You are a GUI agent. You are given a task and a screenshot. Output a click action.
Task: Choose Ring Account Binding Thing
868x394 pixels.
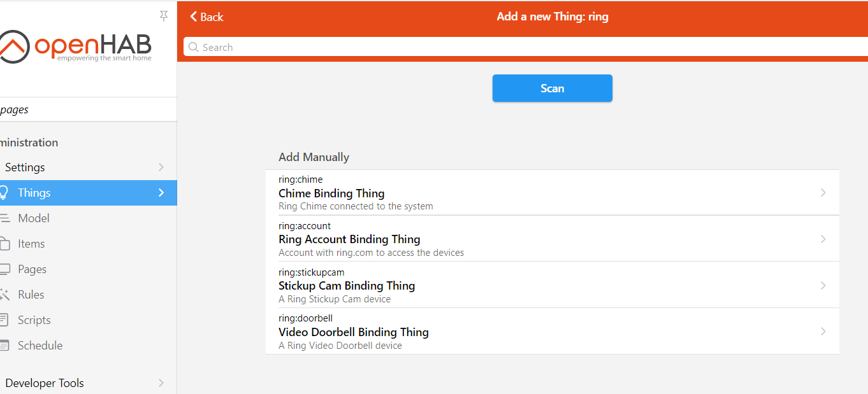[x=349, y=239]
